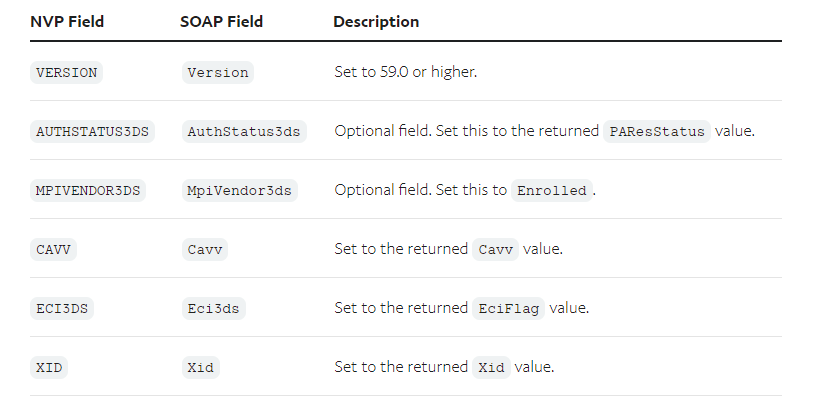Click the ECI3DS NVP field code
This screenshot has width=838, height=419.
(62, 308)
